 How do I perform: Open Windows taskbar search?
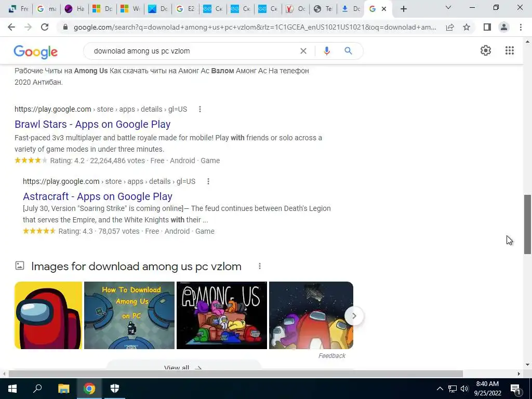coord(37,389)
